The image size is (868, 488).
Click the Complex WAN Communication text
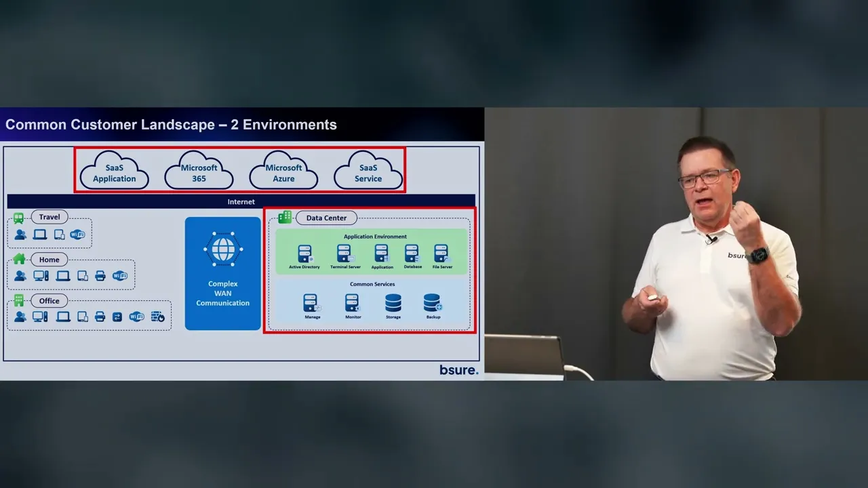coord(223,293)
